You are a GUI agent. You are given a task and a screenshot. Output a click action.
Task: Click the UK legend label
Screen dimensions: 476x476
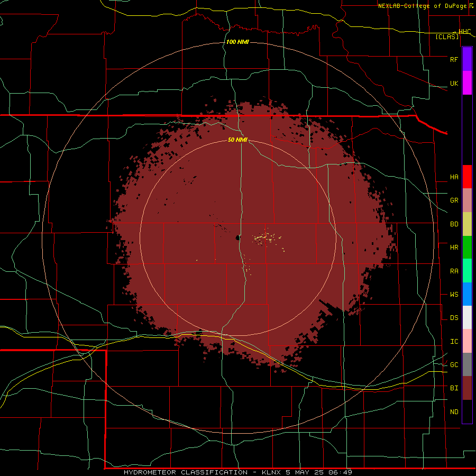[454, 84]
